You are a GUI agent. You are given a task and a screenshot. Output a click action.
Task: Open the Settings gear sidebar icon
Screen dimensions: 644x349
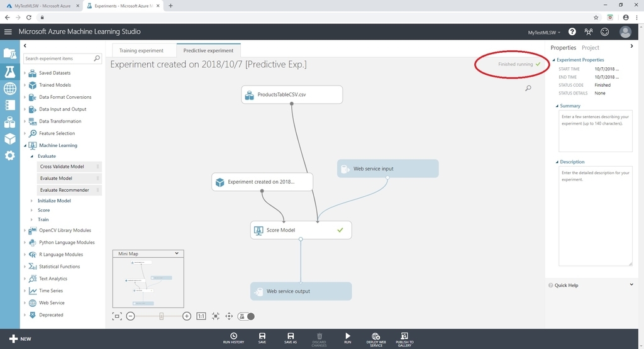[10, 155]
